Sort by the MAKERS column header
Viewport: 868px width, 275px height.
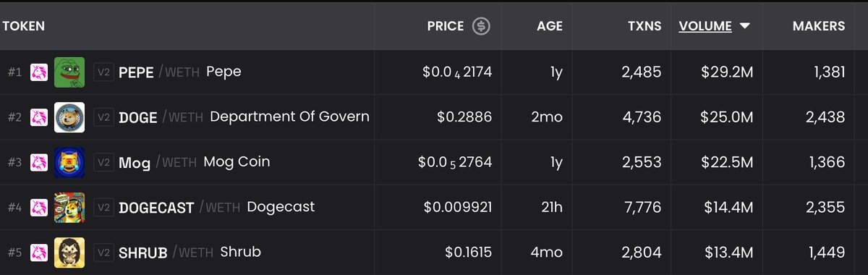(x=819, y=26)
